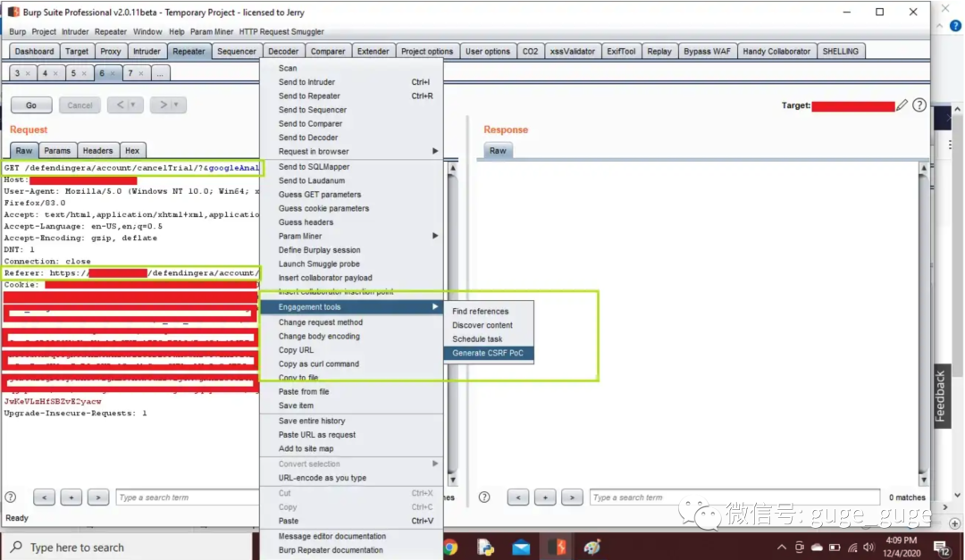
Task: Open the Proxy tab
Action: tap(111, 52)
